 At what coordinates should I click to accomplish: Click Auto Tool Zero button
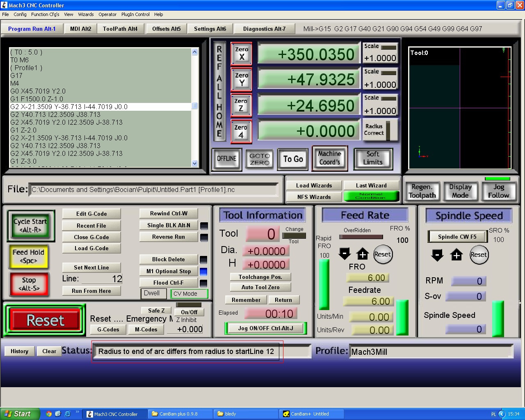point(260,287)
